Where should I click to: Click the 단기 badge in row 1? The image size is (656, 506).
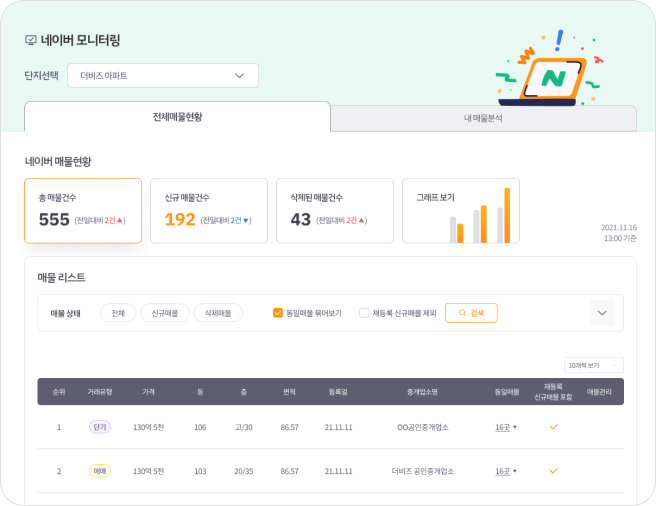[x=100, y=427]
